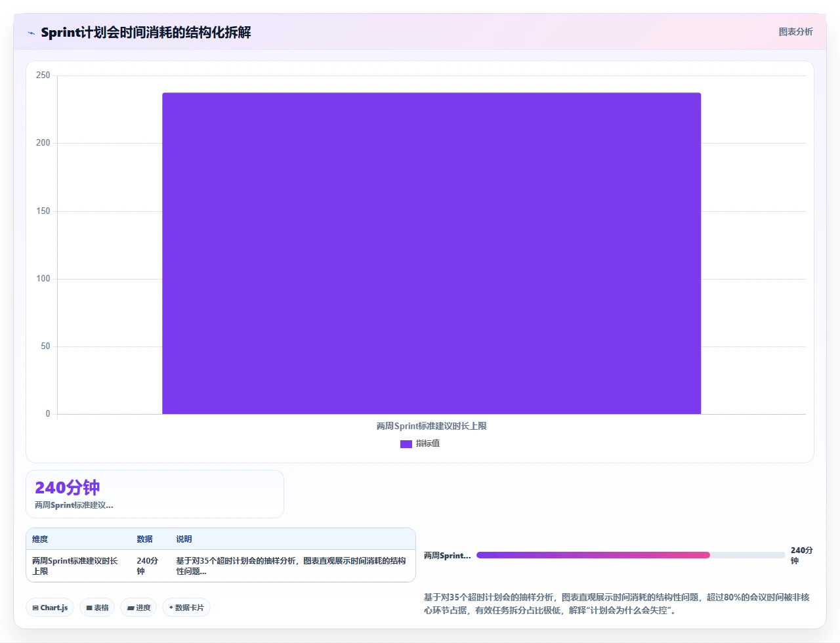The image size is (840, 643).
Task: Click the 维度 table column header
Action: click(x=40, y=539)
